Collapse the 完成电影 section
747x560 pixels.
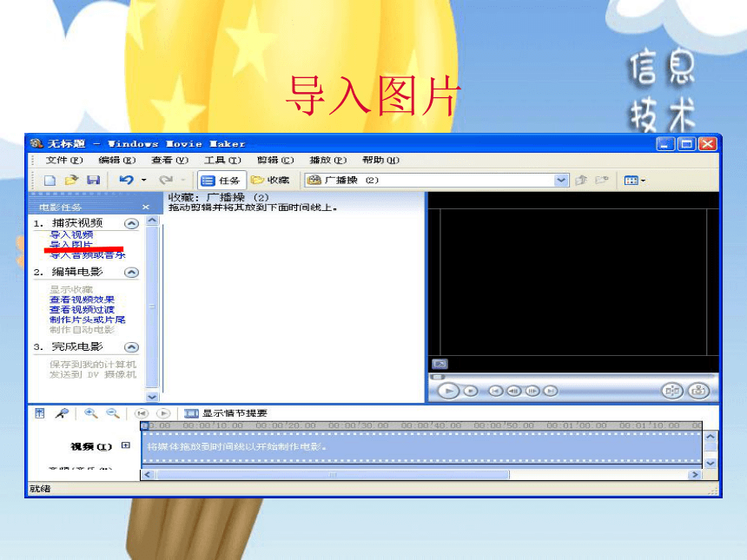pyautogui.click(x=131, y=347)
